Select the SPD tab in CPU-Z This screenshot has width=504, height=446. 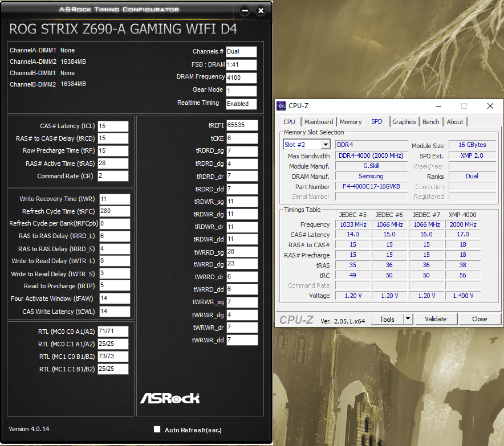click(377, 121)
